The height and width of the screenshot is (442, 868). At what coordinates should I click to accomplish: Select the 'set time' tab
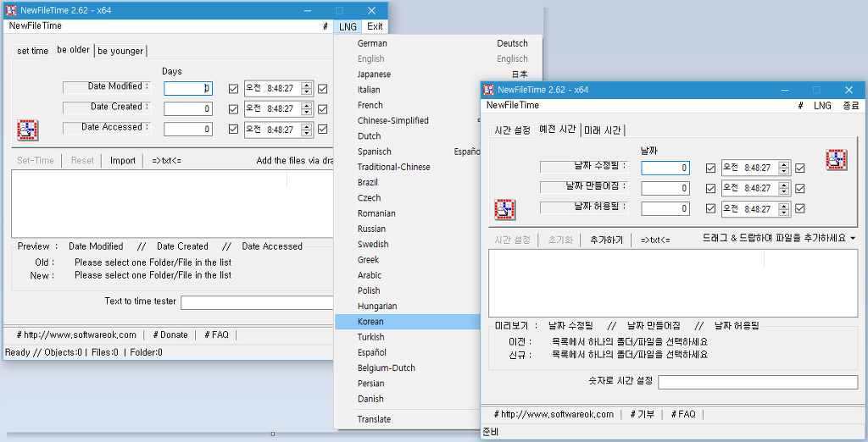(33, 51)
